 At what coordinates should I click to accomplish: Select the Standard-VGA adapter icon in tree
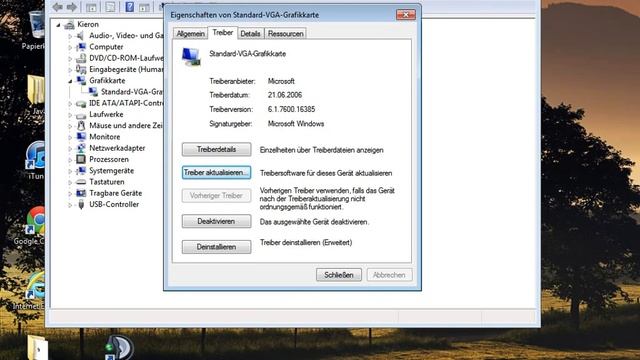coord(93,92)
